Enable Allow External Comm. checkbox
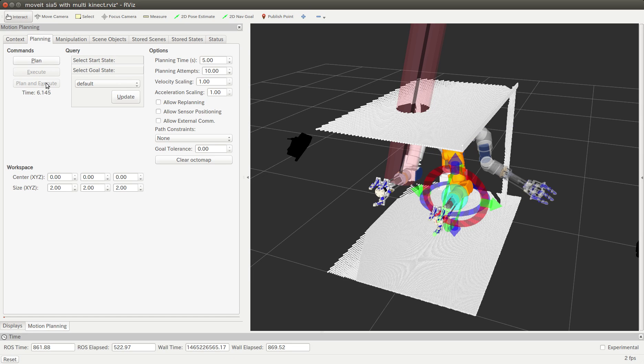Screen dimensions: 644x364 point(158,121)
